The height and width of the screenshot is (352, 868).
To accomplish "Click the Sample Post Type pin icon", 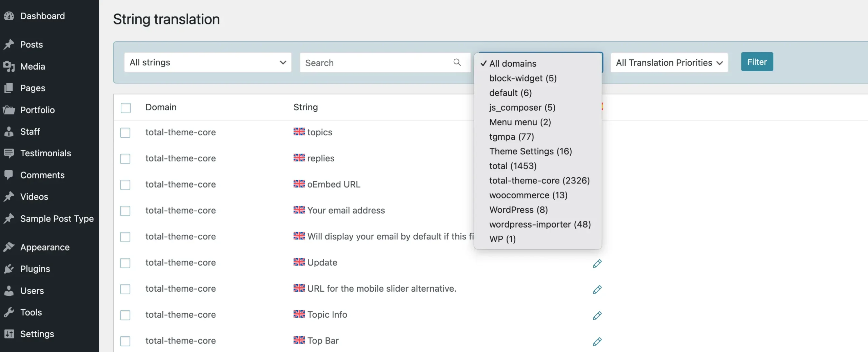I will point(9,219).
